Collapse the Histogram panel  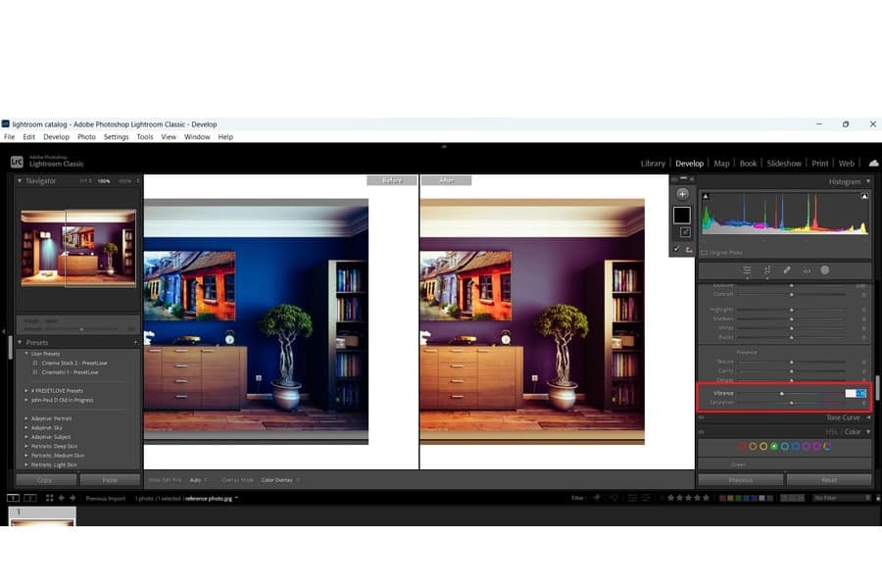868,181
